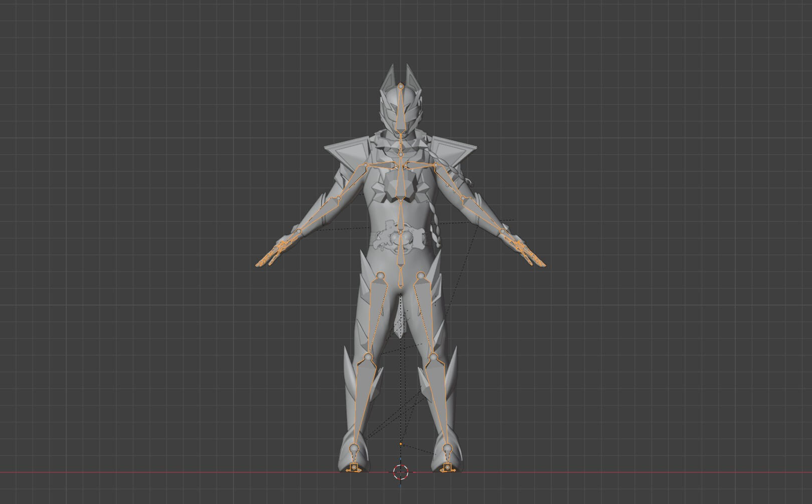The image size is (812, 504).
Task: Select the upper arm bone on viewer's left
Action: [x=352, y=181]
